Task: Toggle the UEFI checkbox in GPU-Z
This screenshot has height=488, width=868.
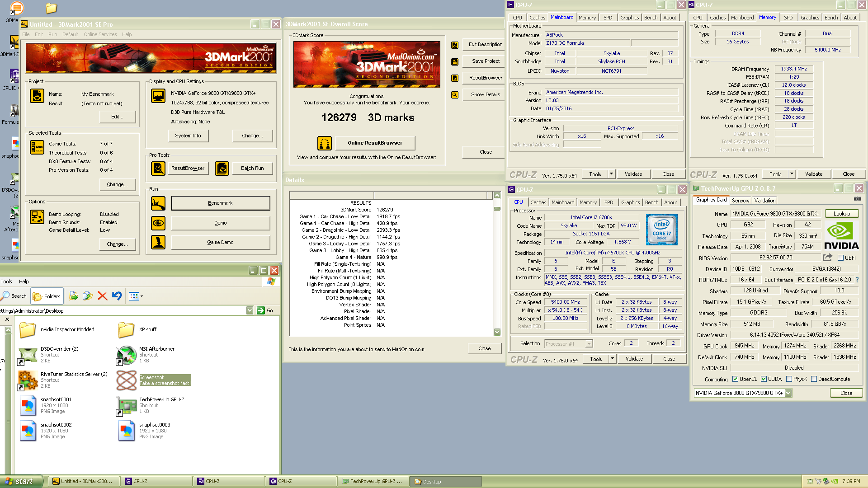Action: [840, 258]
